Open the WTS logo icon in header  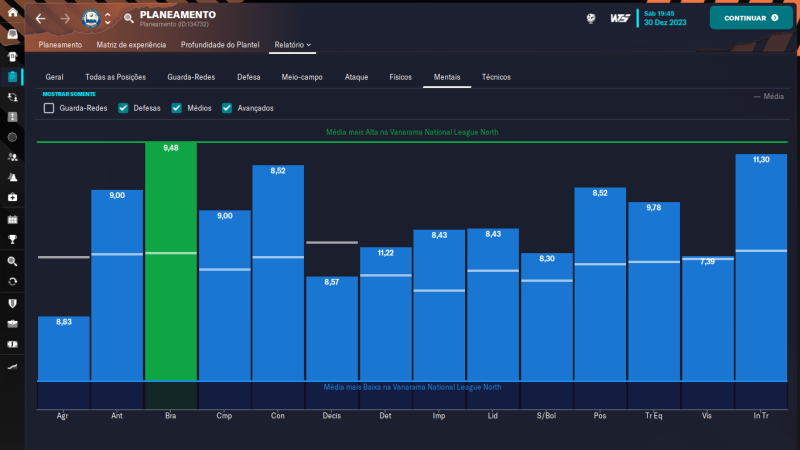(620, 18)
